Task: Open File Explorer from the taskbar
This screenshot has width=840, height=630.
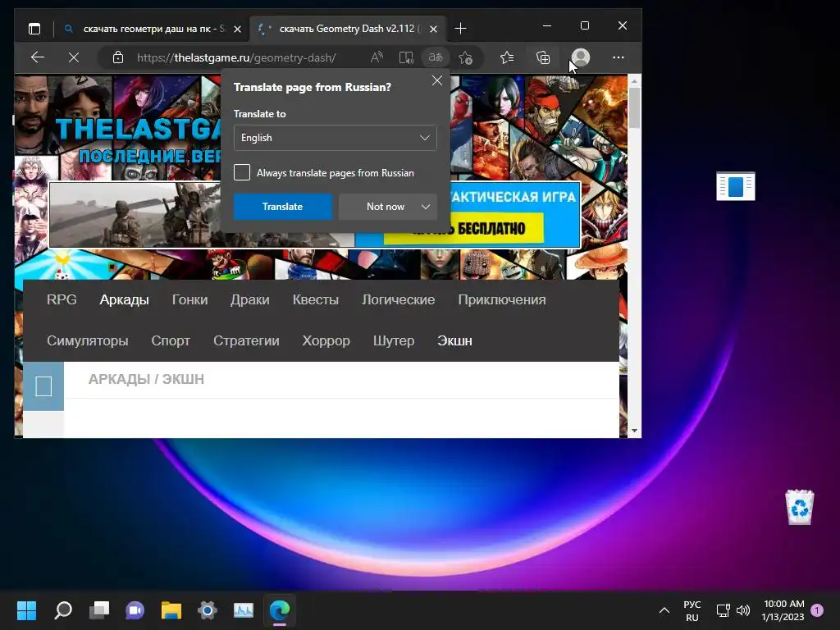Action: pyautogui.click(x=171, y=610)
